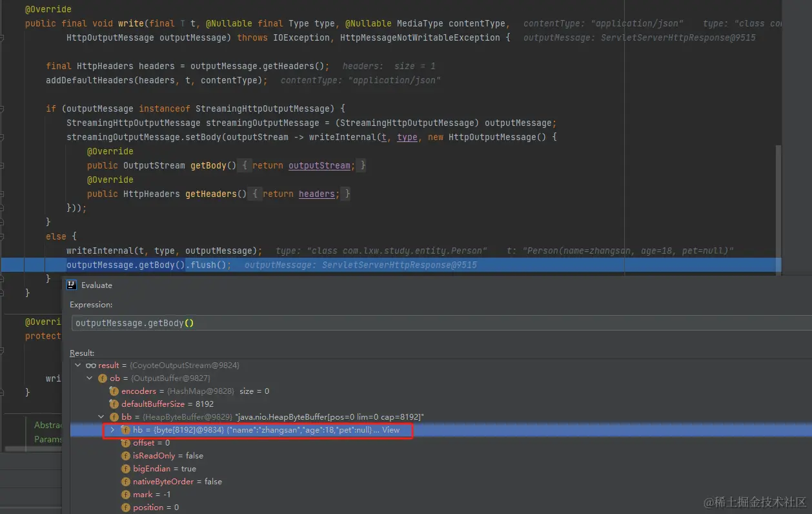Expand the hb byte array node
The width and height of the screenshot is (812, 514).
pos(113,430)
